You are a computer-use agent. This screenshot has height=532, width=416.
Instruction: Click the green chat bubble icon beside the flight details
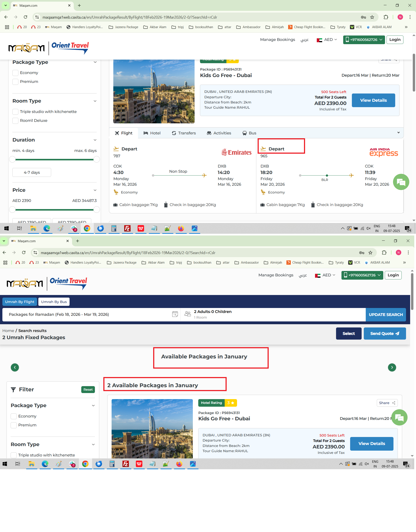(x=401, y=182)
